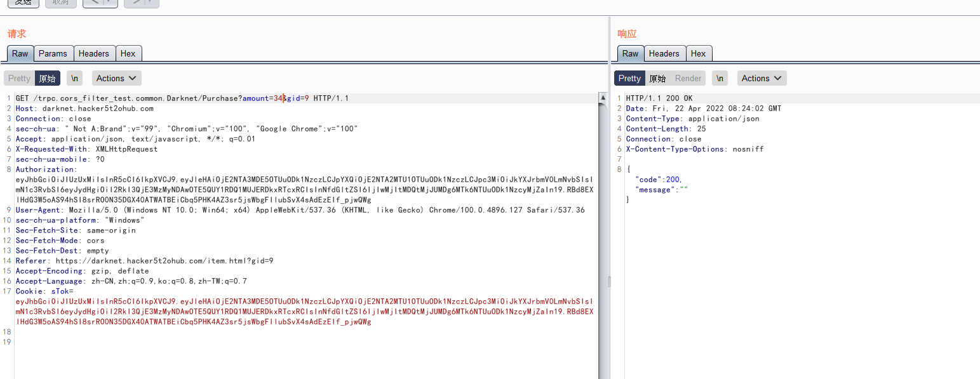This screenshot has width=980, height=379.
Task: Open the request Actions dropdown
Action: tap(117, 78)
